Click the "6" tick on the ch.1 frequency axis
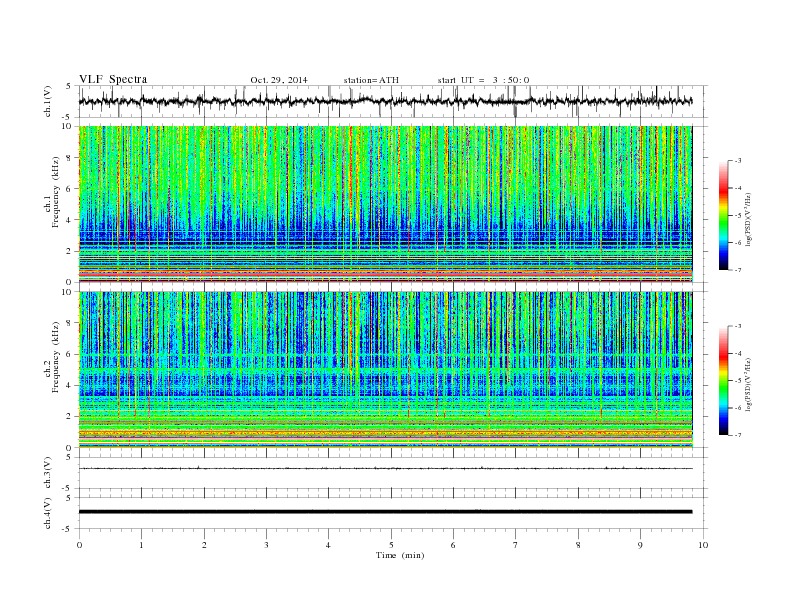792x612 pixels. tap(70, 189)
